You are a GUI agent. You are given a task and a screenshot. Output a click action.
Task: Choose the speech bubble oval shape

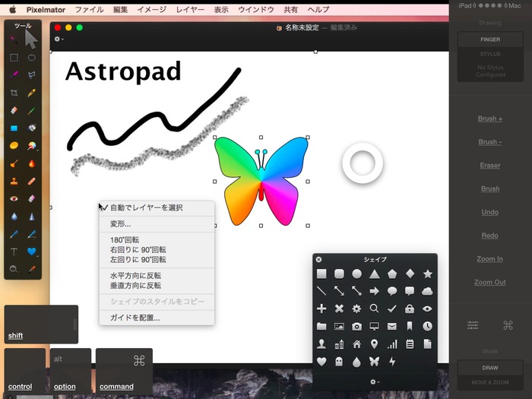coord(392,291)
